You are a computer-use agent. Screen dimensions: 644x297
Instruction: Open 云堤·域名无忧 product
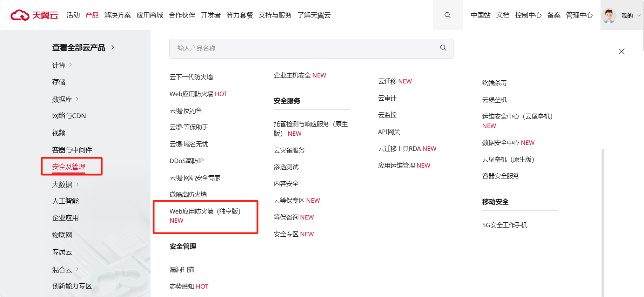(189, 144)
